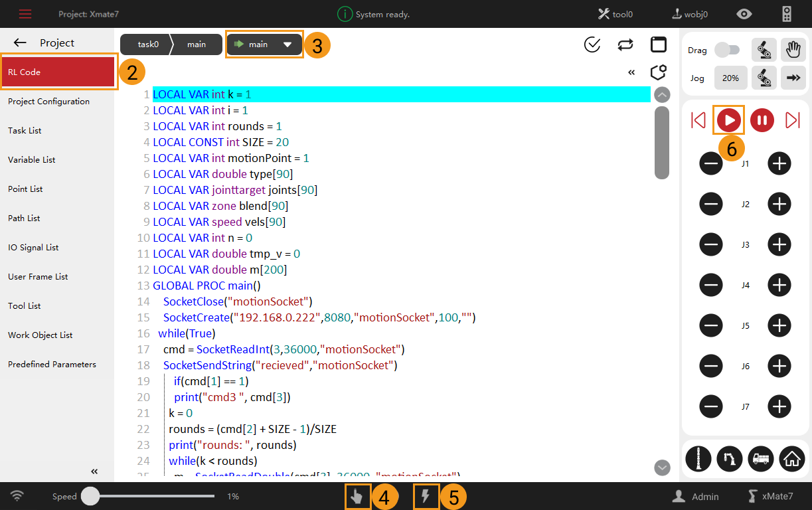This screenshot has width=812, height=510.
Task: Click plus button for J4
Action: point(779,285)
